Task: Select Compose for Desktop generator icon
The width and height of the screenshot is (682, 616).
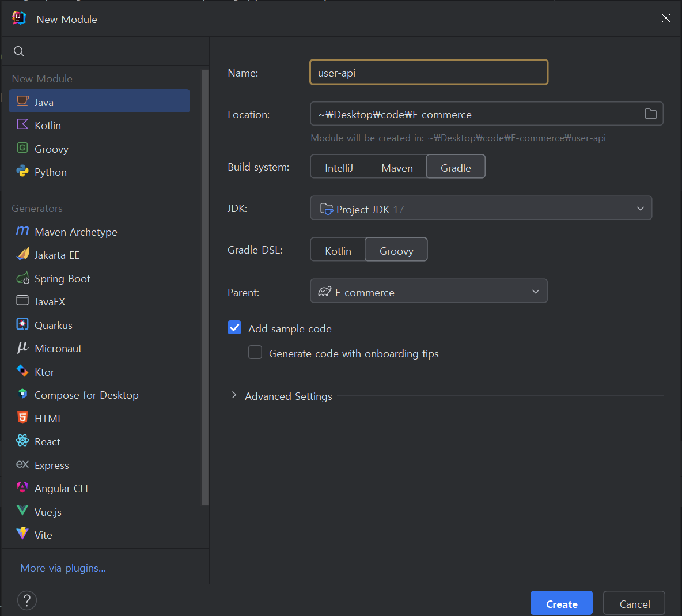Action: 22,394
